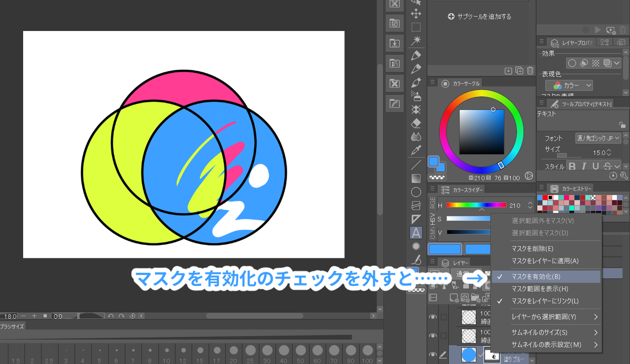Click the red swatch in color history
This screenshot has width=630, height=364.
545,197
